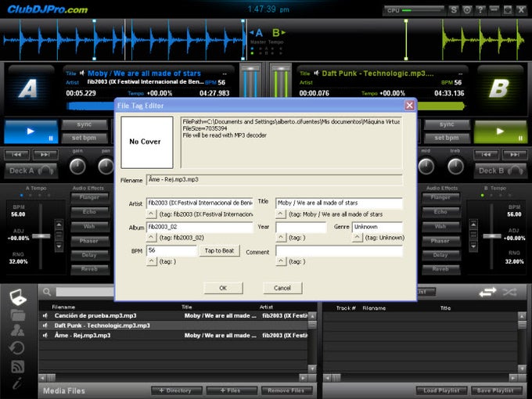Click Deck B tempo down arrow
532x399 pixels.
point(473,246)
